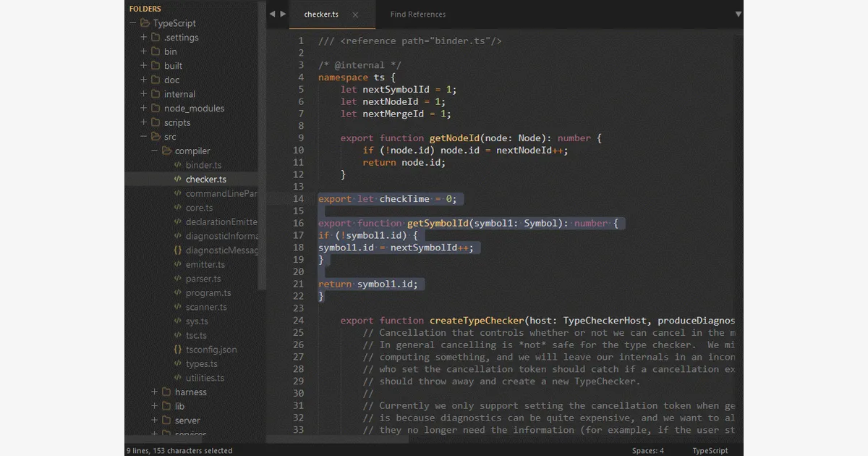
Task: Click the scripts folder icon
Action: coord(156,122)
